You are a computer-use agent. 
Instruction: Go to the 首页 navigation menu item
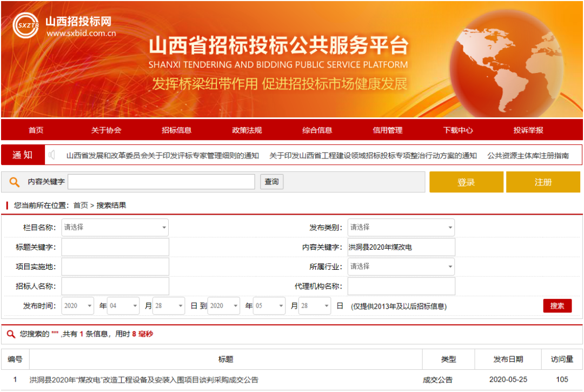[x=36, y=130]
